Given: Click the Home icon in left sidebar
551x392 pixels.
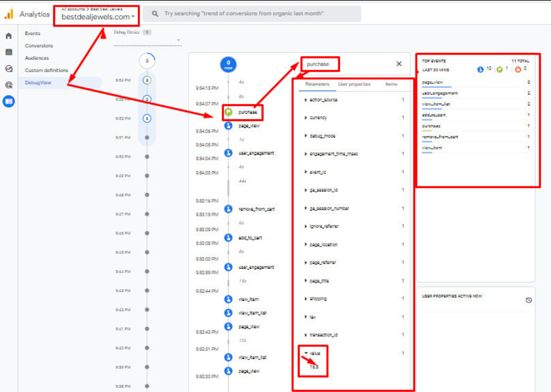Looking at the screenshot, I should 8,36.
